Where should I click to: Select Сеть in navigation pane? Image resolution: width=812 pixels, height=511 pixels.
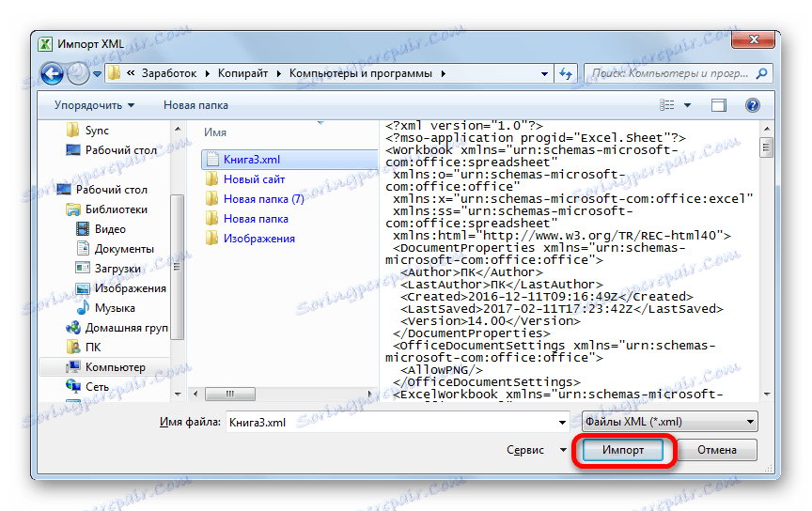tap(97, 386)
